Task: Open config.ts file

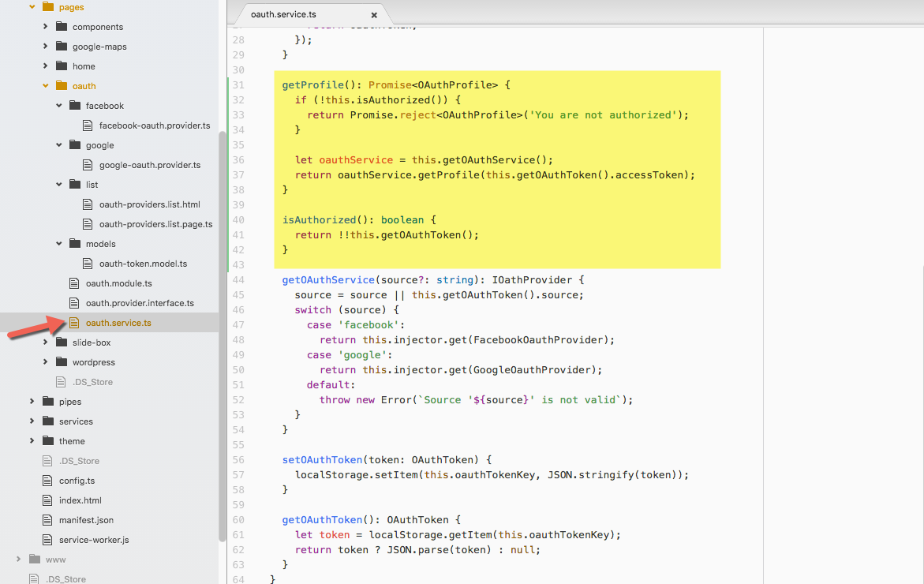Action: coord(77,481)
